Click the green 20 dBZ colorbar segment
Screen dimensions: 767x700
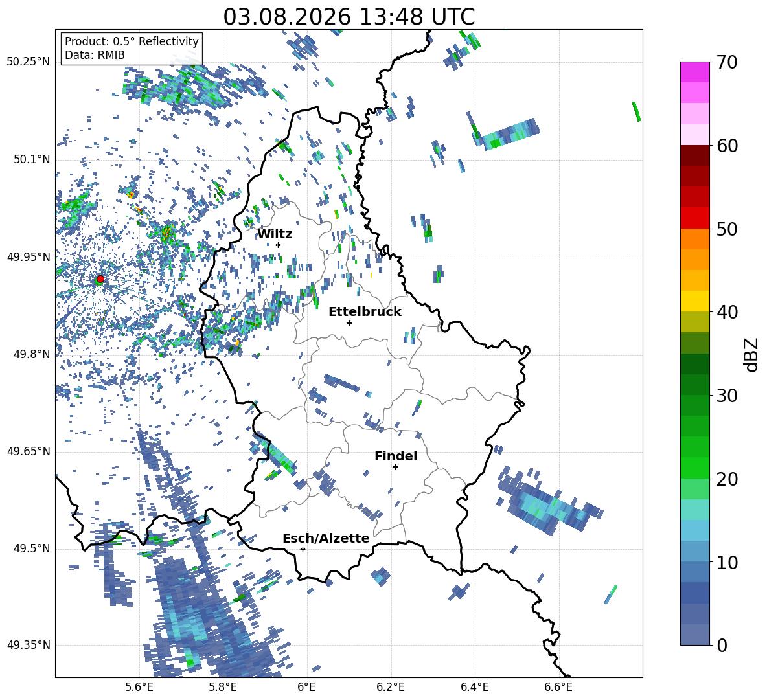pos(694,468)
